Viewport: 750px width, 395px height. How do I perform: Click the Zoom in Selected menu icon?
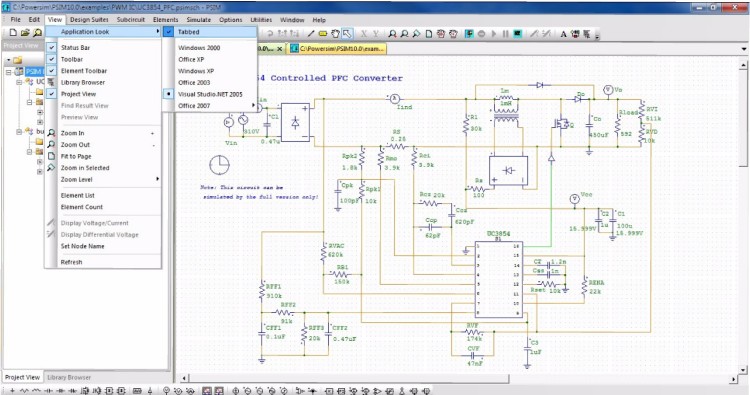click(52, 167)
